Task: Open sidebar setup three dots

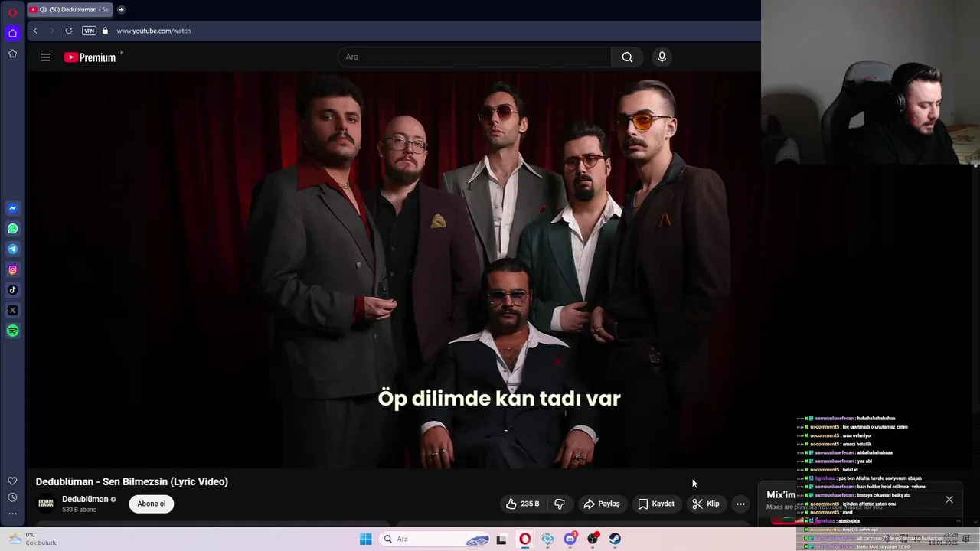Action: (x=13, y=514)
